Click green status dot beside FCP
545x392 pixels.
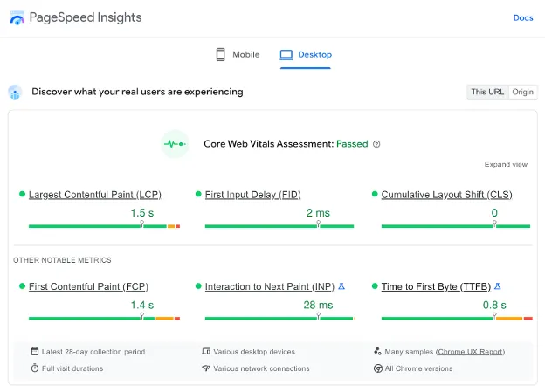pos(22,286)
